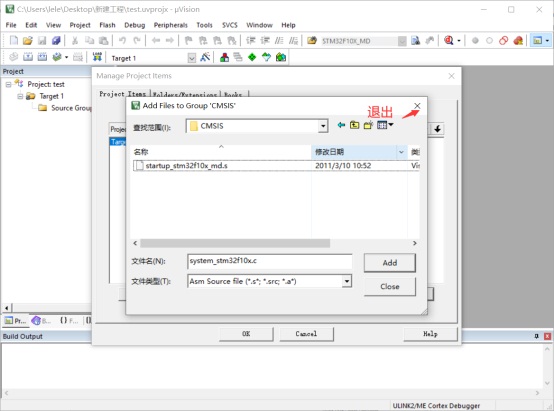Click the New file toolbar icon

click(x=13, y=41)
